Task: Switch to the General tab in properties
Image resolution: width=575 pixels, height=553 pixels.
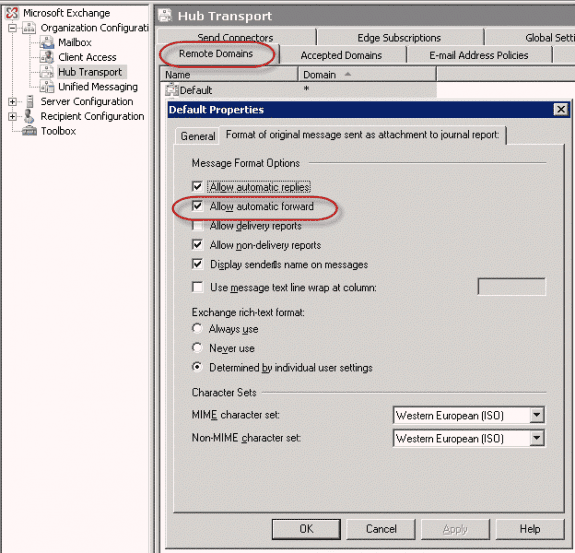Action: (x=198, y=136)
